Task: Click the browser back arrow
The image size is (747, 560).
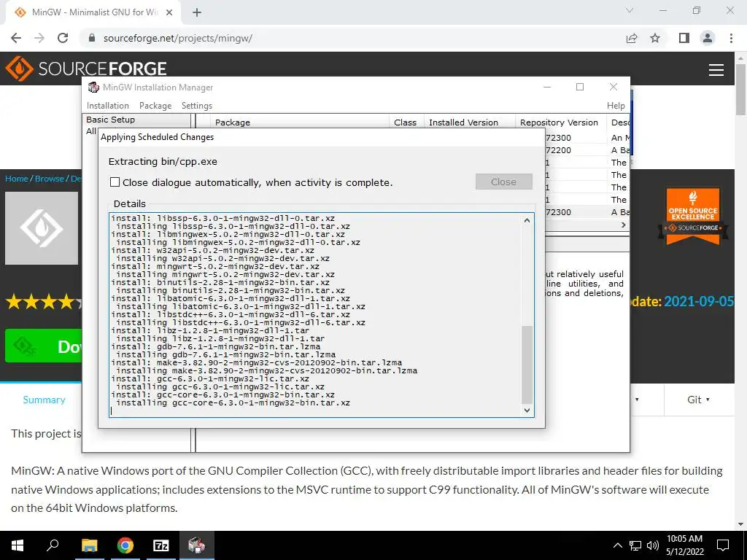Action: click(16, 38)
